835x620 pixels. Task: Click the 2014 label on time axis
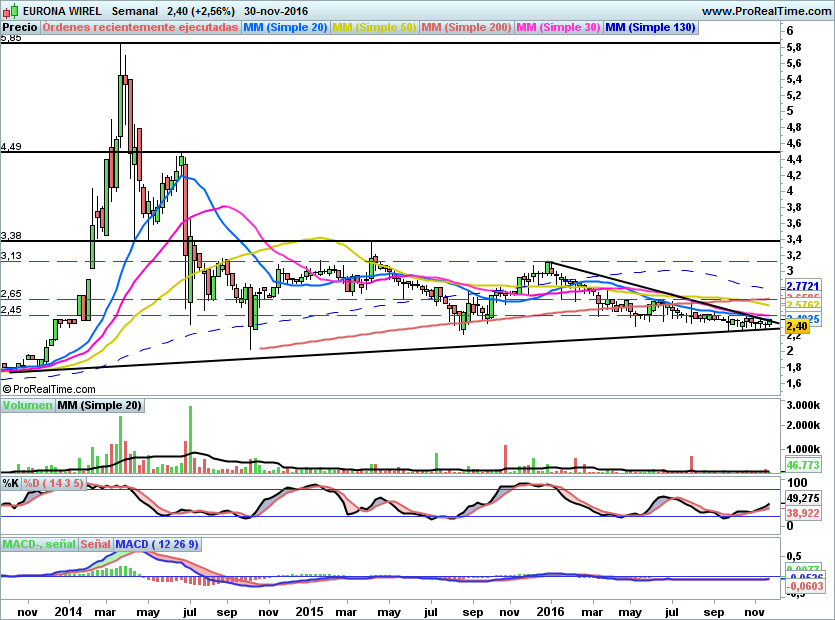[x=69, y=611]
